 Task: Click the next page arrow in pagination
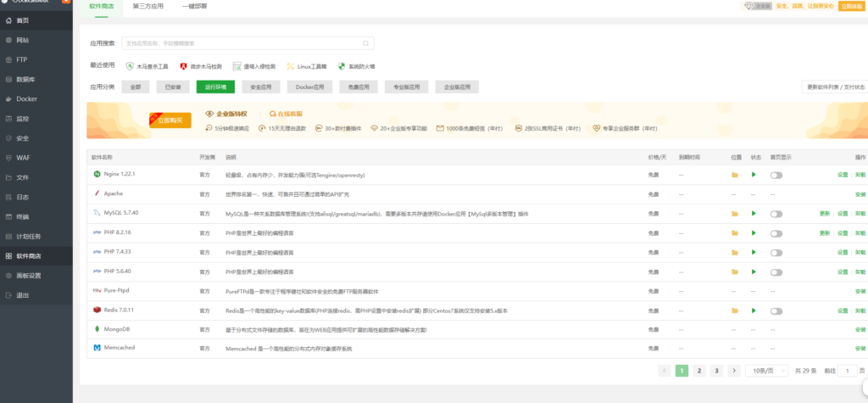[734, 371]
